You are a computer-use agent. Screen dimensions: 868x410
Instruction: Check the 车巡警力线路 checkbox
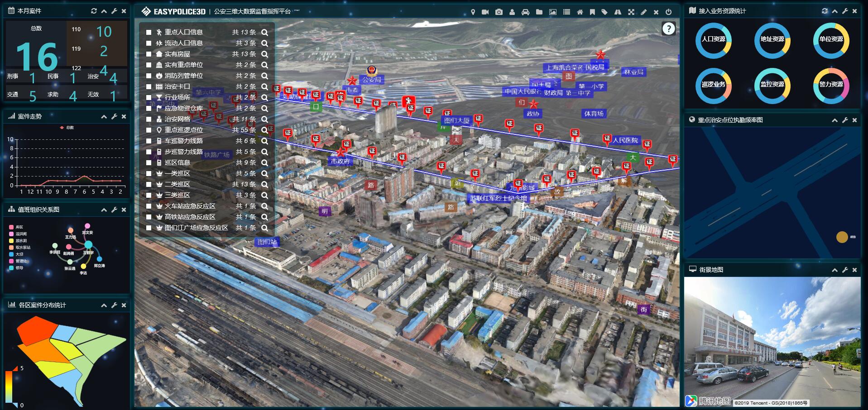click(149, 141)
